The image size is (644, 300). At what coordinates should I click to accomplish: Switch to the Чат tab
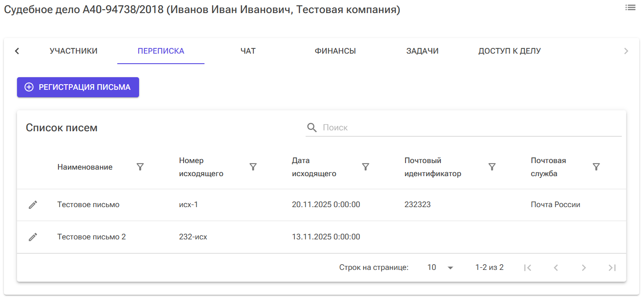(248, 51)
